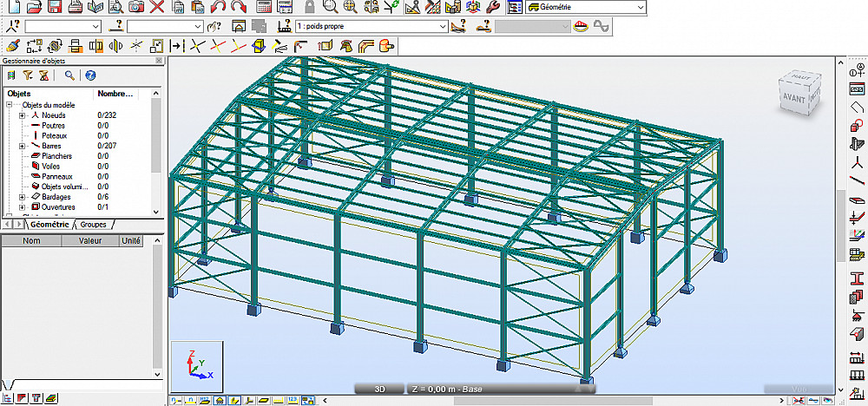Image resolution: width=868 pixels, height=406 pixels.
Task: Create a new project file
Action: [x=15, y=7]
